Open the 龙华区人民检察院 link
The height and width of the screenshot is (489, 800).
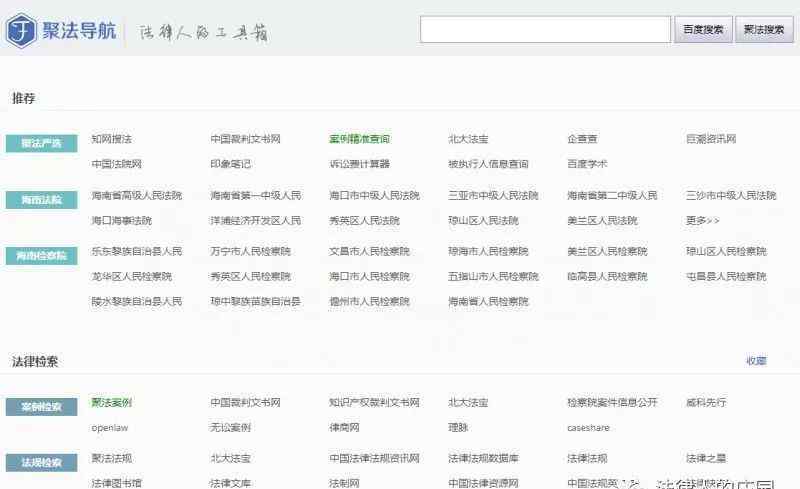(131, 276)
